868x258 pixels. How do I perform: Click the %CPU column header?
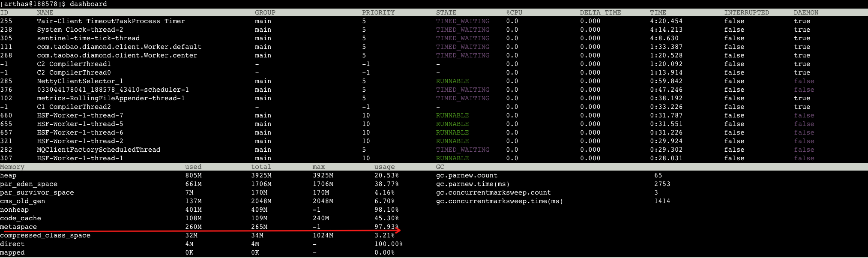514,12
